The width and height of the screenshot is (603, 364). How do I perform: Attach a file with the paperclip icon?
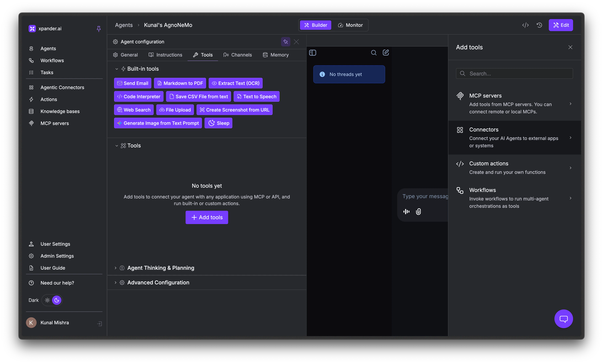pyautogui.click(x=418, y=211)
